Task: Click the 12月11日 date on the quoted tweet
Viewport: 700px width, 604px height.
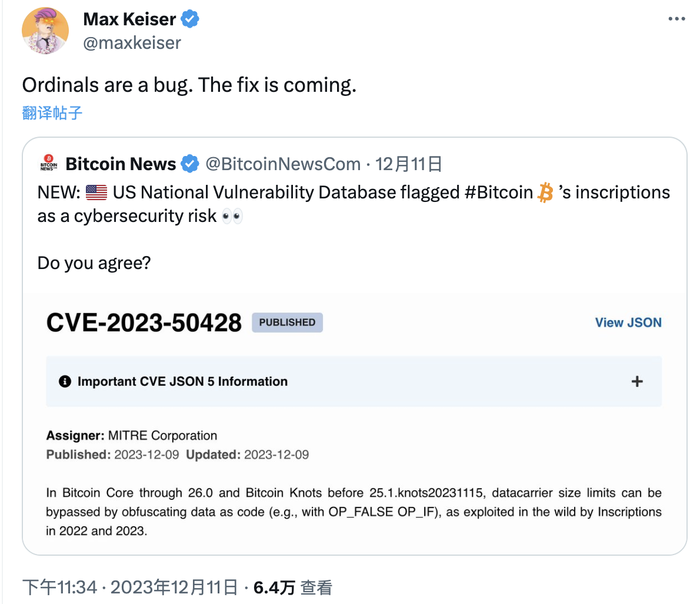Action: click(408, 164)
